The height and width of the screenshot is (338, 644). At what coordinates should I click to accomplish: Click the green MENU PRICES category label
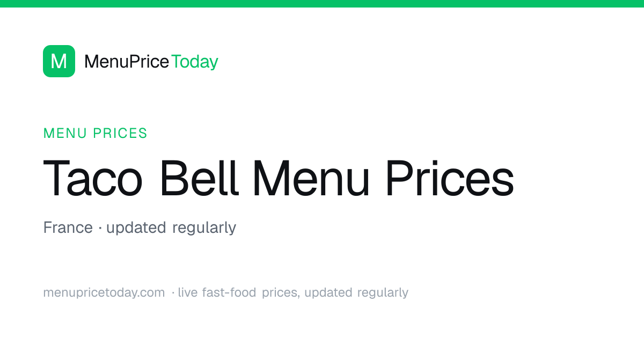(95, 133)
